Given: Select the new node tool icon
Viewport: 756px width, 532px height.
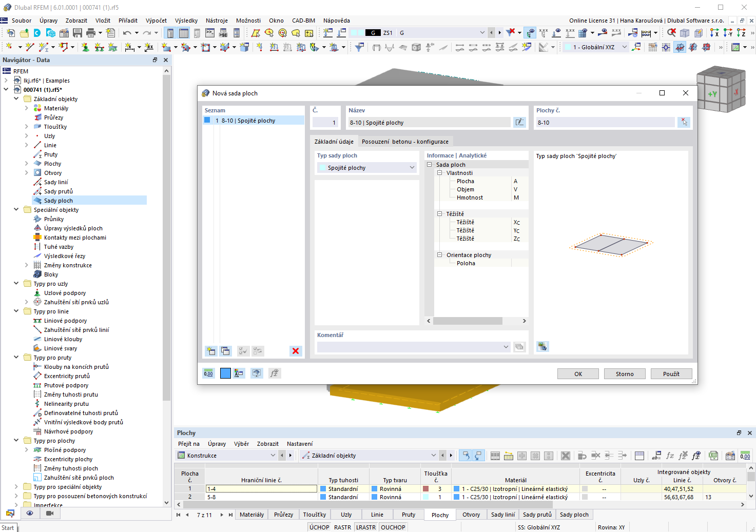Looking at the screenshot, I should coord(9,47).
